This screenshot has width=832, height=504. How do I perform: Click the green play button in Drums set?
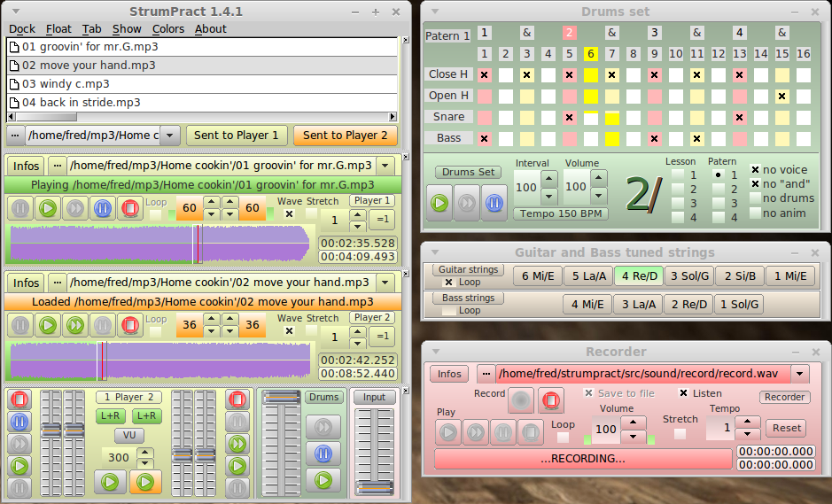click(439, 201)
